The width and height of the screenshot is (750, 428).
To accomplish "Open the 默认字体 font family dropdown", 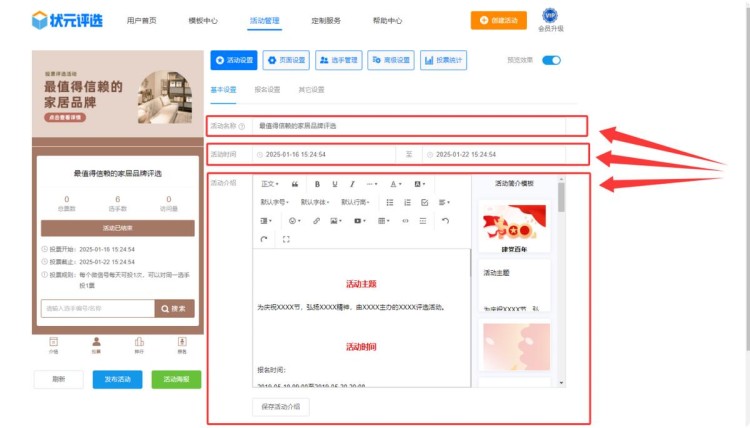I will (x=314, y=202).
